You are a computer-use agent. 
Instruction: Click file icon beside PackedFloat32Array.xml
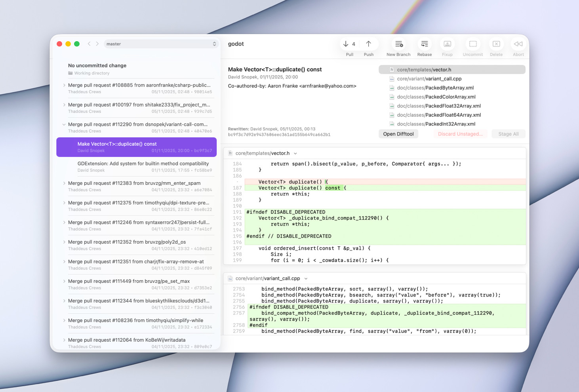(x=392, y=106)
